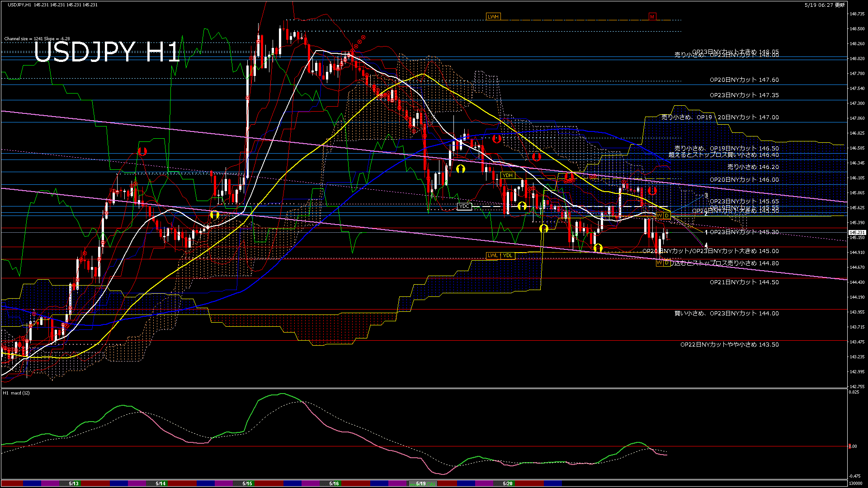Screen dimensions: 868x488
Task: Select the white YDC level label
Action: (464, 206)
